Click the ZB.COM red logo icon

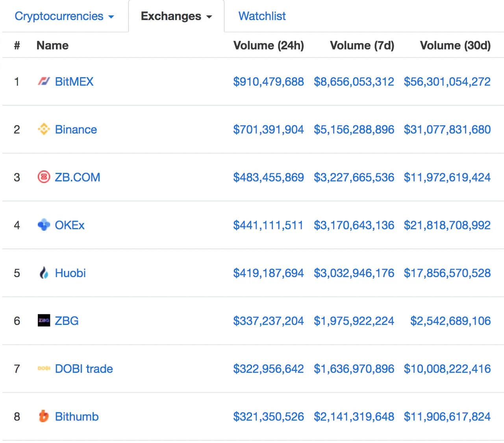pos(44,177)
